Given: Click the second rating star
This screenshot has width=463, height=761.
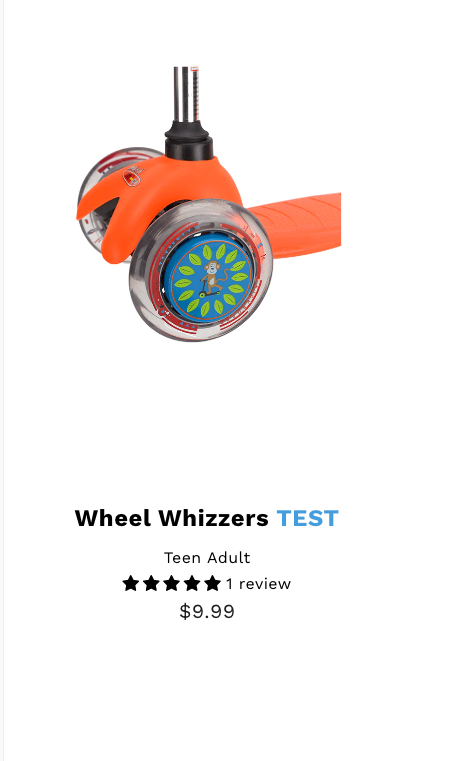Looking at the screenshot, I should pyautogui.click(x=151, y=583).
